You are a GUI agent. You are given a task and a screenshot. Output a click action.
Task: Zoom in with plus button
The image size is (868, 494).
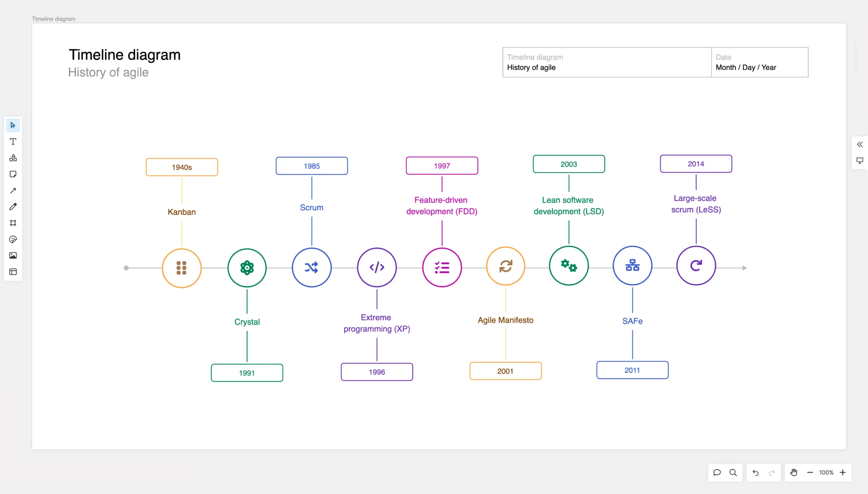[843, 472]
